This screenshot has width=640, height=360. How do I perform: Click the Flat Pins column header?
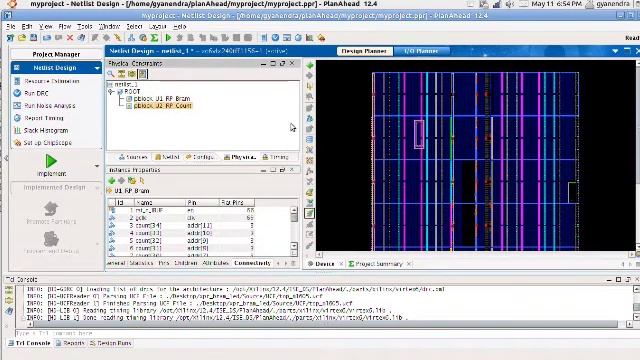(x=237, y=202)
